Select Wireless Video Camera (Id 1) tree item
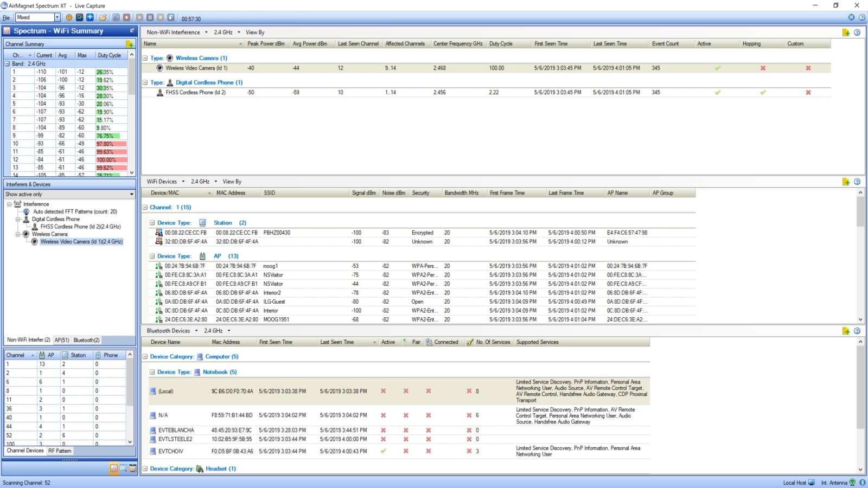The width and height of the screenshot is (868, 488). click(x=81, y=242)
